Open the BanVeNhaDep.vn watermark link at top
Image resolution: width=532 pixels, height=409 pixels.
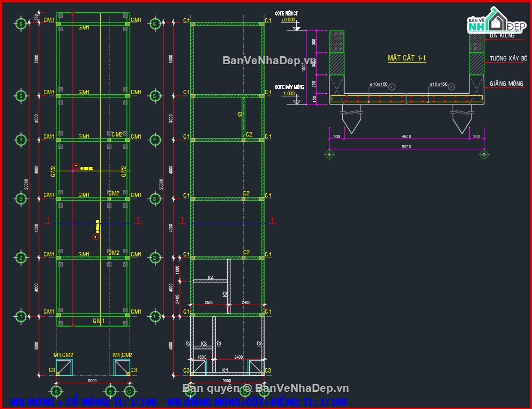[x=269, y=60]
